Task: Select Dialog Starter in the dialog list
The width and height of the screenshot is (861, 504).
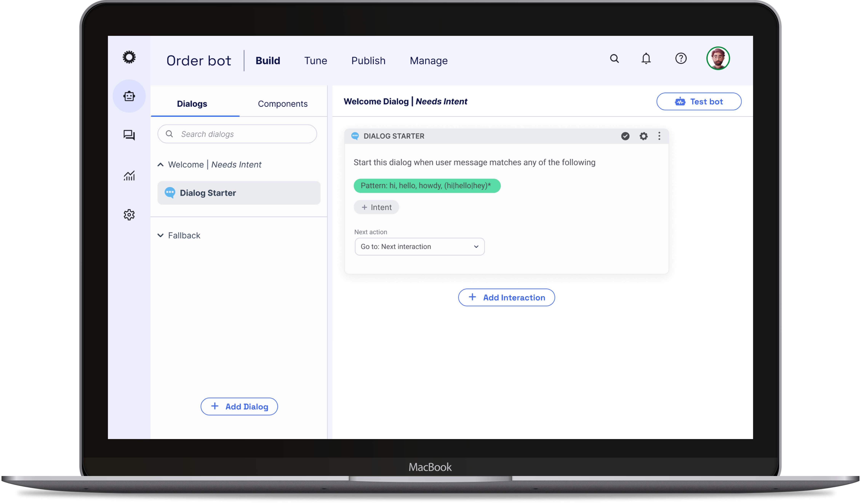Action: [x=239, y=193]
